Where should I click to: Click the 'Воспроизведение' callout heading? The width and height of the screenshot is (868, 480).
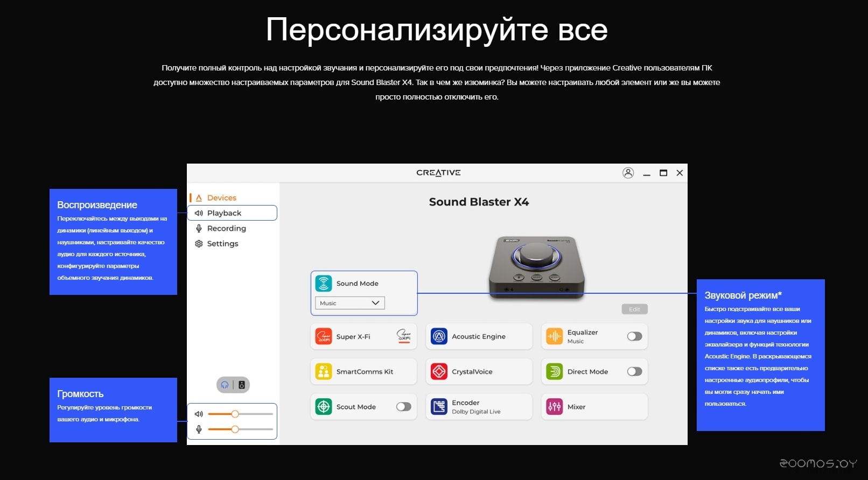pos(97,205)
